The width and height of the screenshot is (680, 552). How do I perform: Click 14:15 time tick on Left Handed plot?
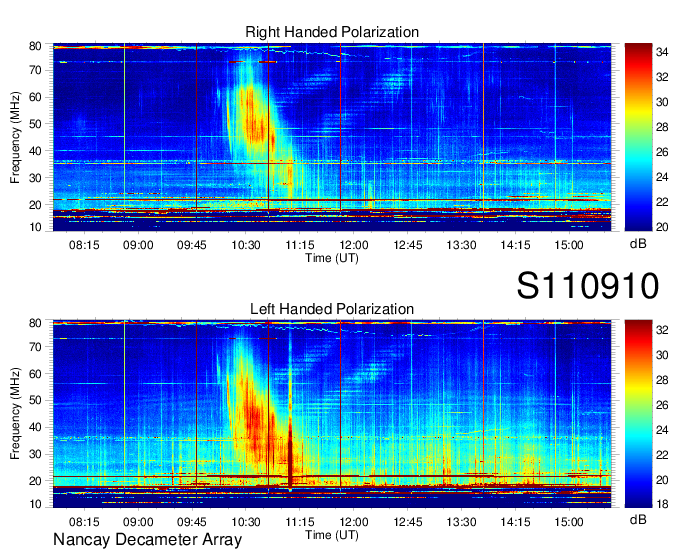(x=515, y=522)
